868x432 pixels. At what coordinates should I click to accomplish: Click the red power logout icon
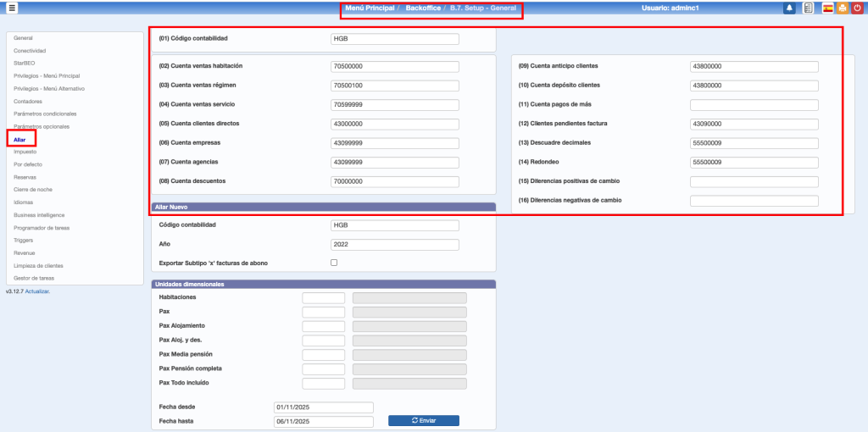pyautogui.click(x=857, y=8)
